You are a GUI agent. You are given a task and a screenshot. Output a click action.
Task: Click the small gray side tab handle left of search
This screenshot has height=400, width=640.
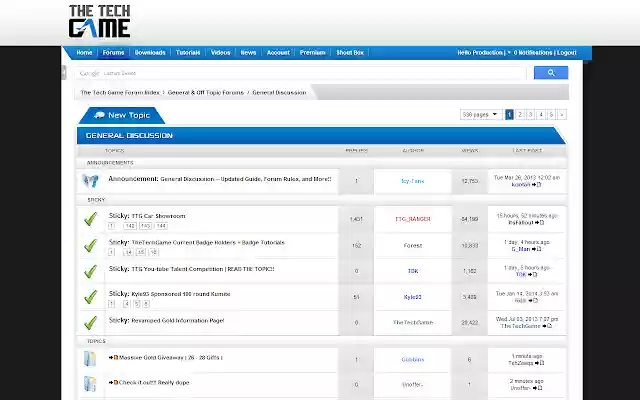64,72
